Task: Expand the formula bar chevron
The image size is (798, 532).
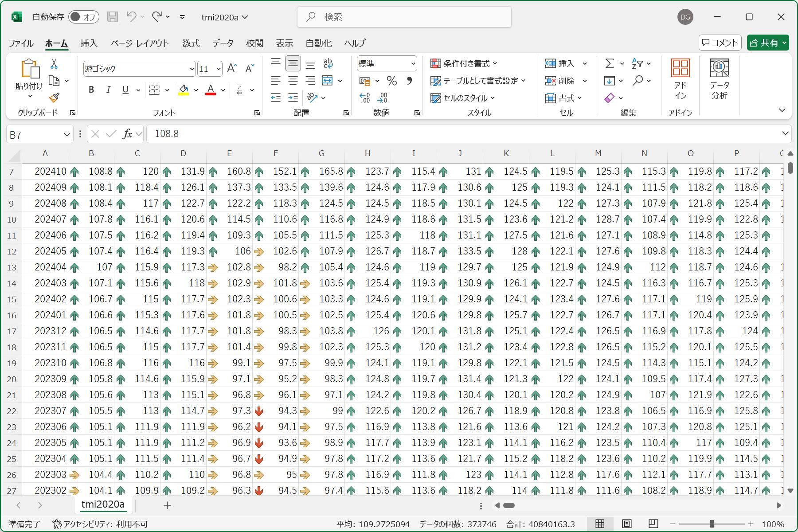Action: click(785, 133)
